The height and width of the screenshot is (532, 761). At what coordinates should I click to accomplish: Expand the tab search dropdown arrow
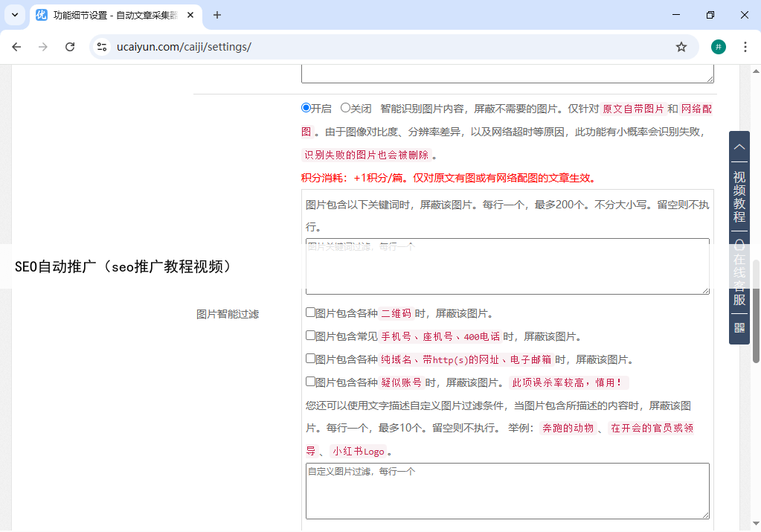coord(14,15)
